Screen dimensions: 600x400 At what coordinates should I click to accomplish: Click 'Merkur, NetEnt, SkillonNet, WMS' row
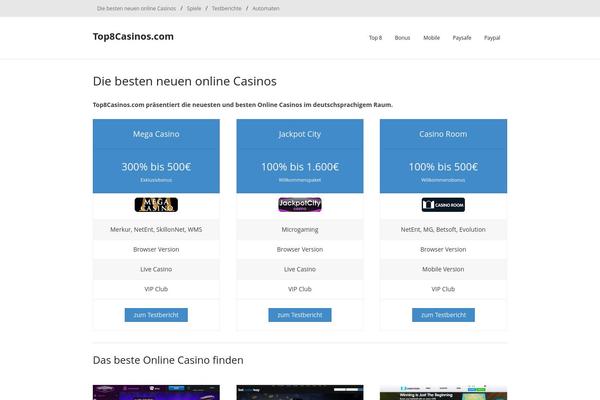(156, 229)
